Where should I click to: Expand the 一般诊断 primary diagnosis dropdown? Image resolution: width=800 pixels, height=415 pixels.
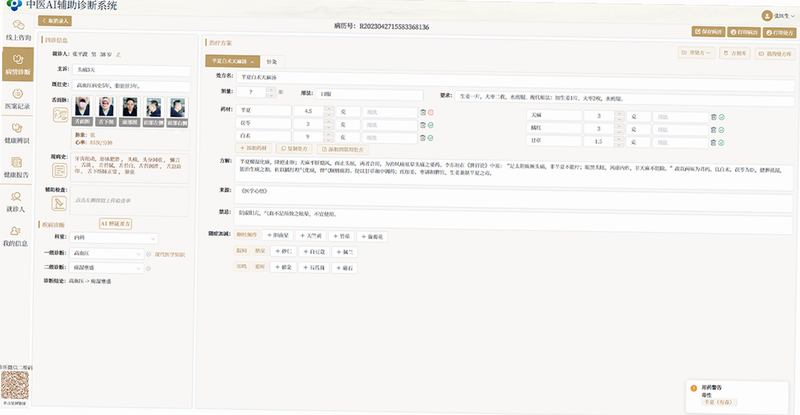pos(138,254)
